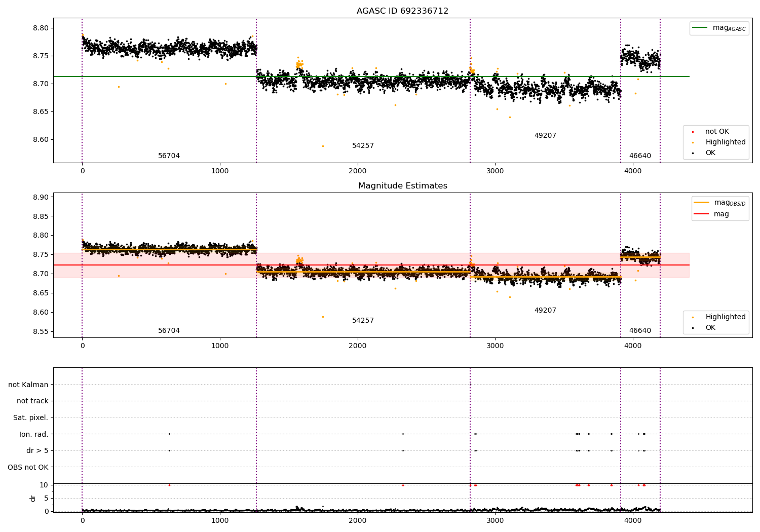760x532 pixels.
Task: Click the "not track" axis label
Action: tap(32, 401)
